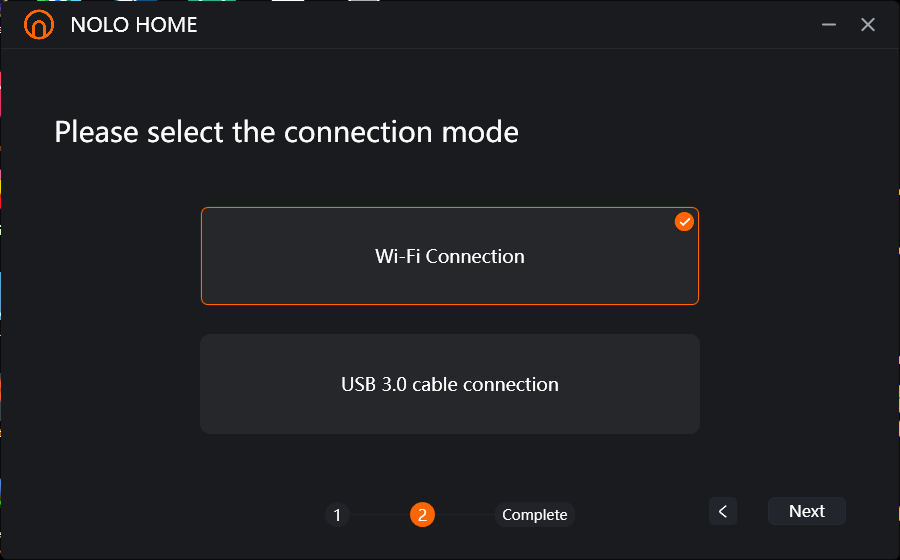
Task: Minimize the NOLO HOME window
Action: [x=828, y=25]
